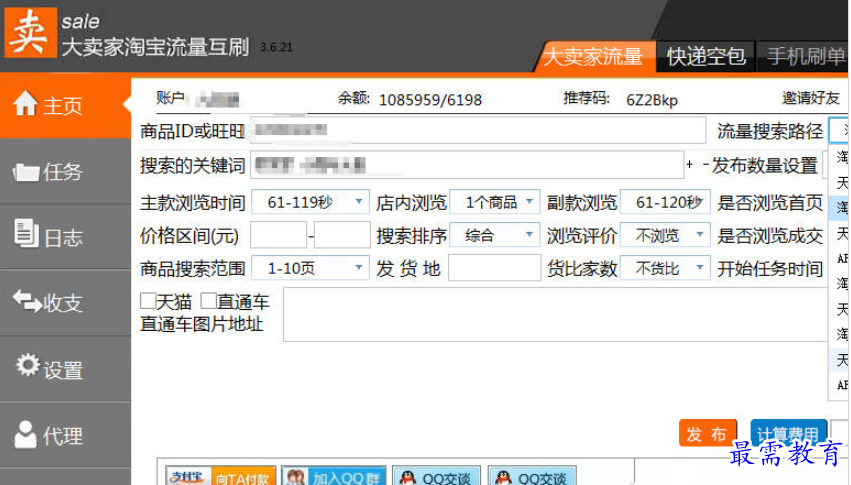
Task: Open the 日志 log section
Action: pos(65,237)
